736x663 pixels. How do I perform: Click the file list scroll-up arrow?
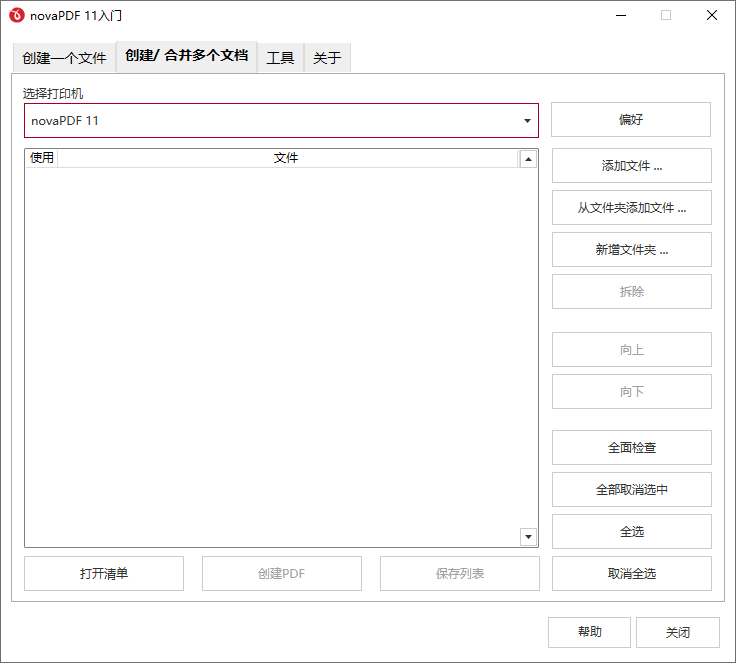click(x=529, y=160)
